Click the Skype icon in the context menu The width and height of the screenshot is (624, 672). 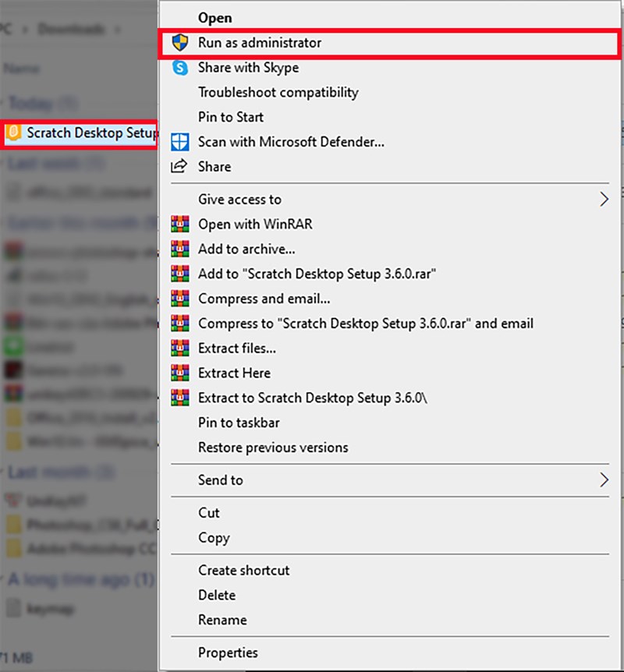tap(179, 68)
